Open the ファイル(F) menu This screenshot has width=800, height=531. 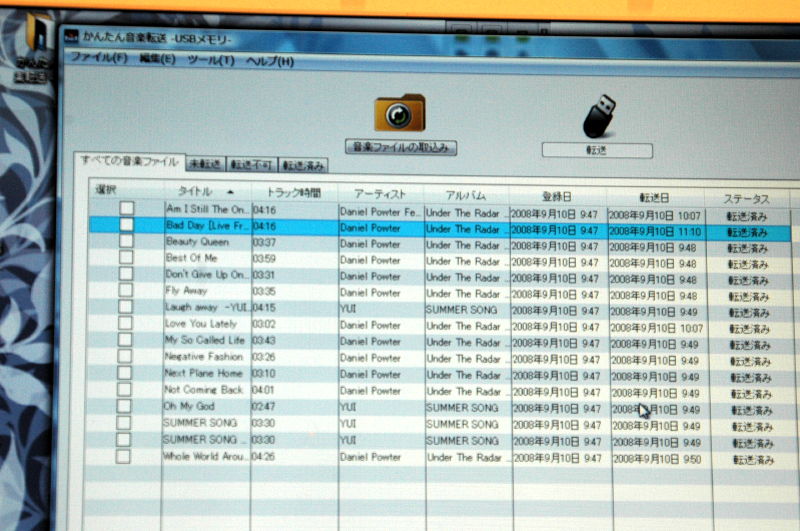point(98,58)
